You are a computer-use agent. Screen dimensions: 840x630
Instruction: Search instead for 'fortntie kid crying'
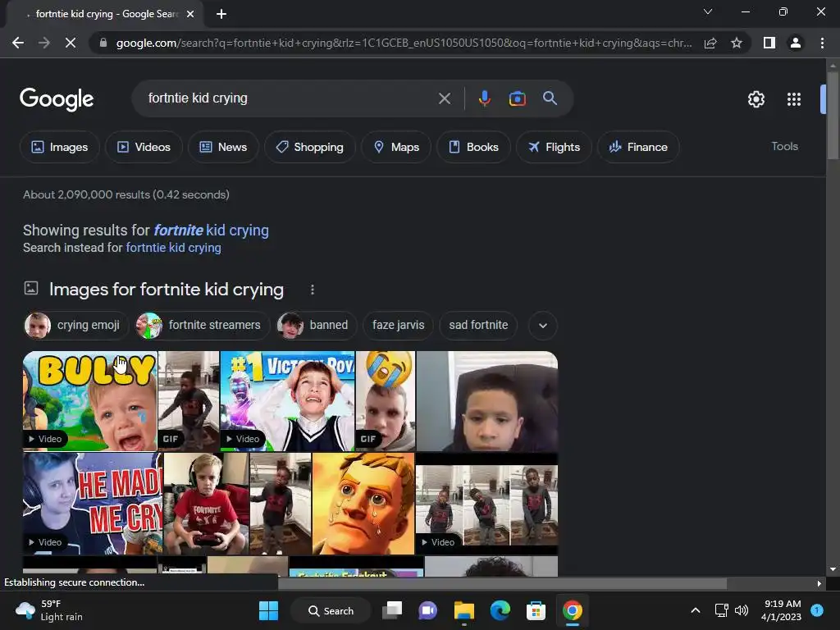[173, 248]
